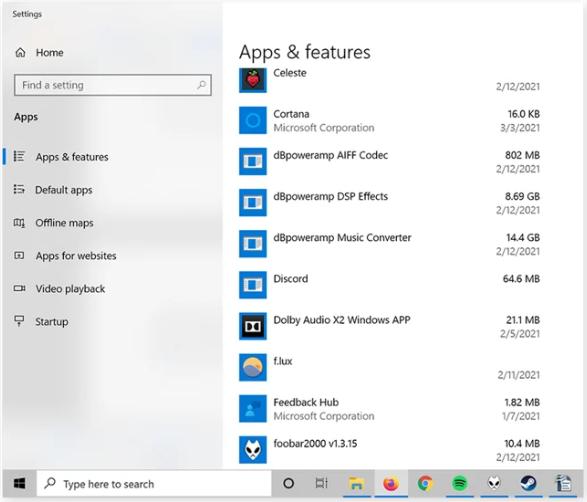587x502 pixels.
Task: Open foobar2000 from the taskbar
Action: 494,484
